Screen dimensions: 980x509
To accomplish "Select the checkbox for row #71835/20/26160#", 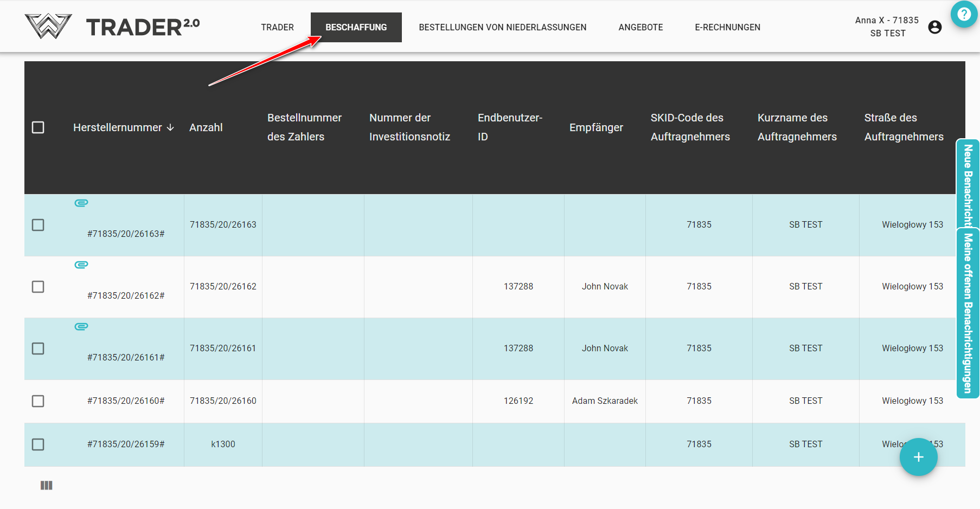I will click(x=38, y=401).
